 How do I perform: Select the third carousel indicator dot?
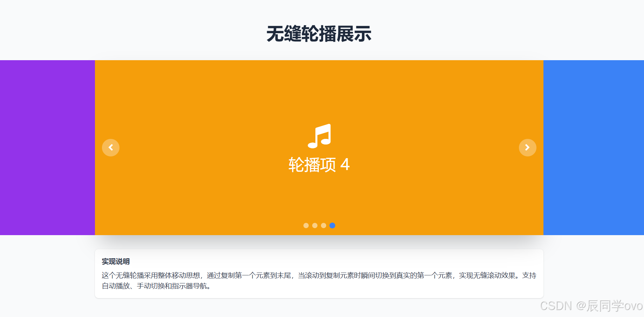(x=323, y=226)
